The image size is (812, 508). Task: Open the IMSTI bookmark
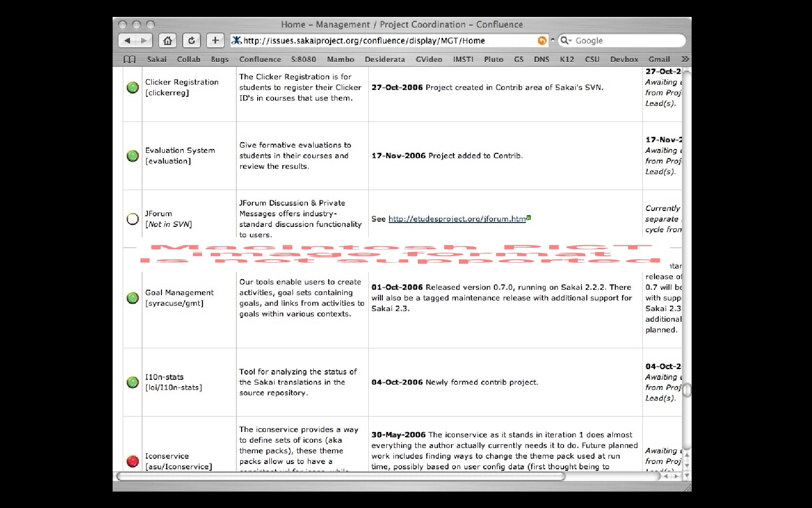pyautogui.click(x=463, y=59)
